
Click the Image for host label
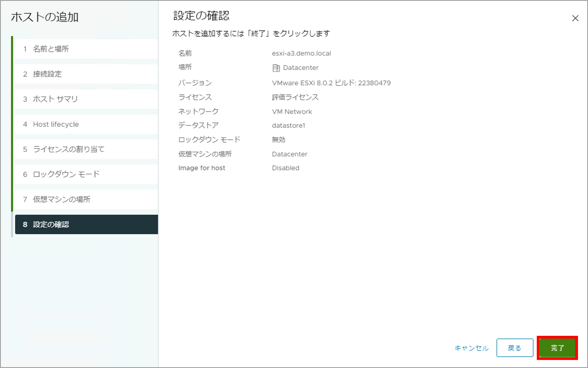[202, 168]
